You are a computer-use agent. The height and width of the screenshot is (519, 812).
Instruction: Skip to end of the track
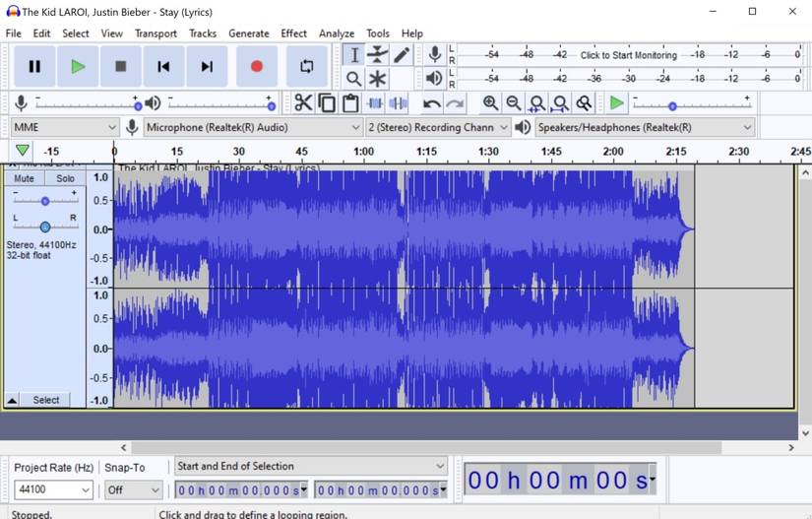207,66
